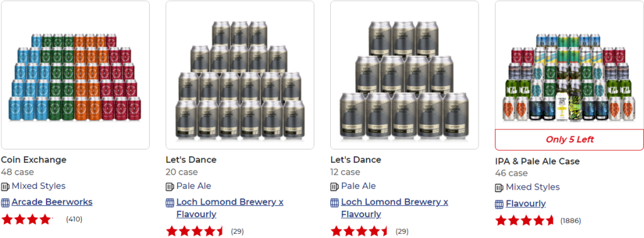Click beer glass icon beside Coin Exchange Mixed Styles
This screenshot has height=238, width=644.
tap(5, 187)
